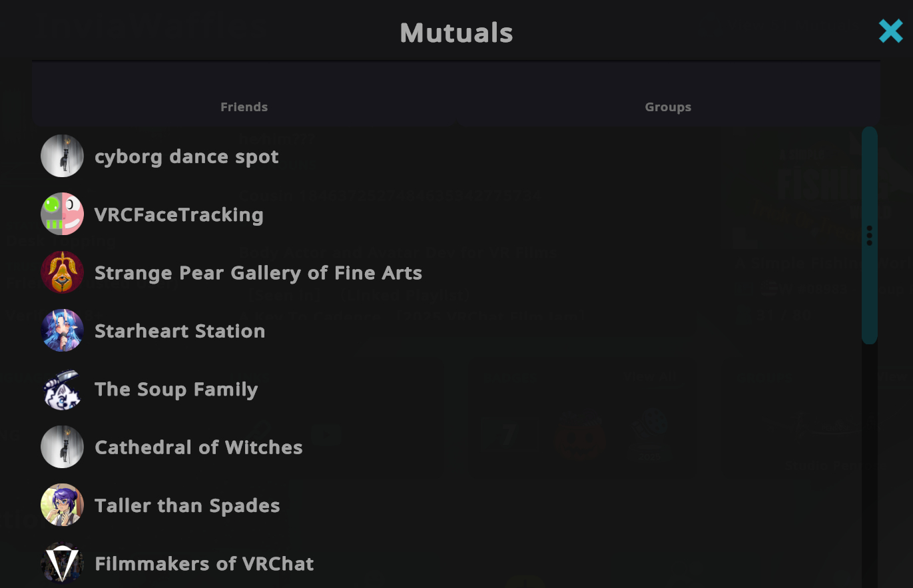Click Strange Pear Gallery pear icon

click(62, 272)
